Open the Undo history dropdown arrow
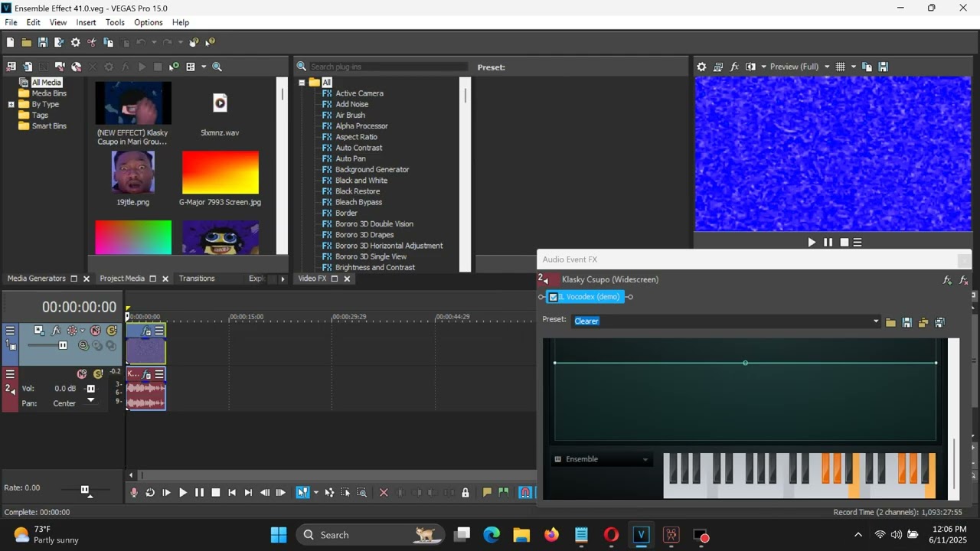Image resolution: width=980 pixels, height=551 pixels. coord(154,43)
